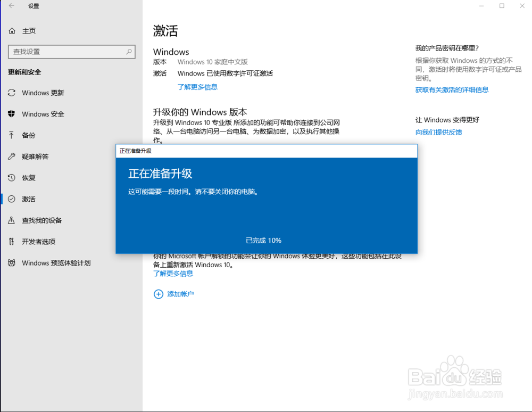
Task: Click the Windows 预览体验计划 cat icon
Action: click(x=12, y=262)
